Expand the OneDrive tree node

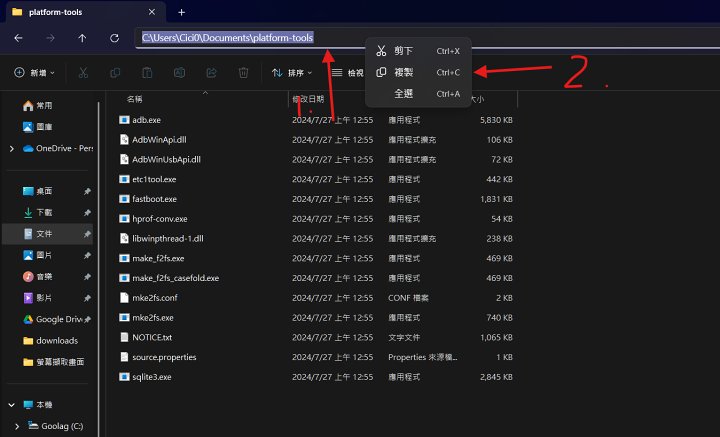(x=11, y=148)
